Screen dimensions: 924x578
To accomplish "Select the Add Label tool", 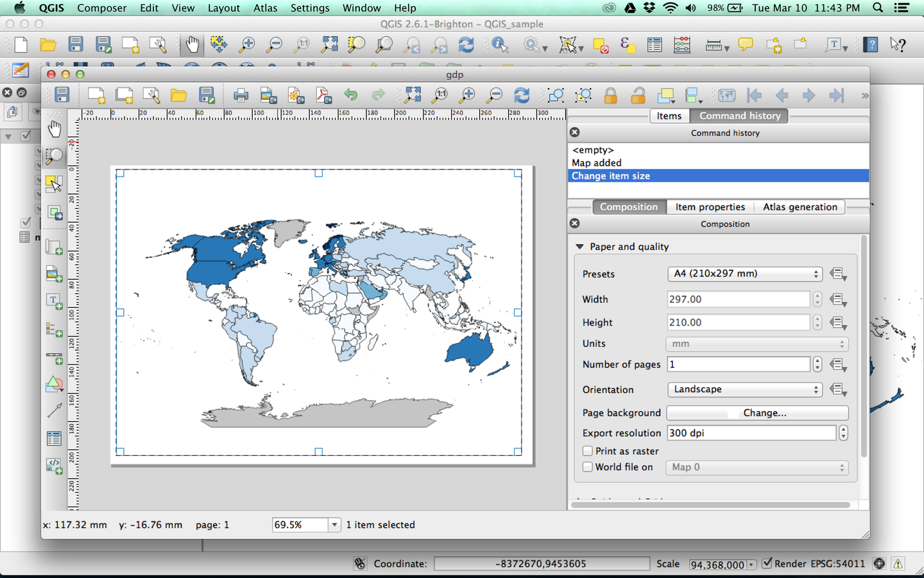I will click(54, 301).
